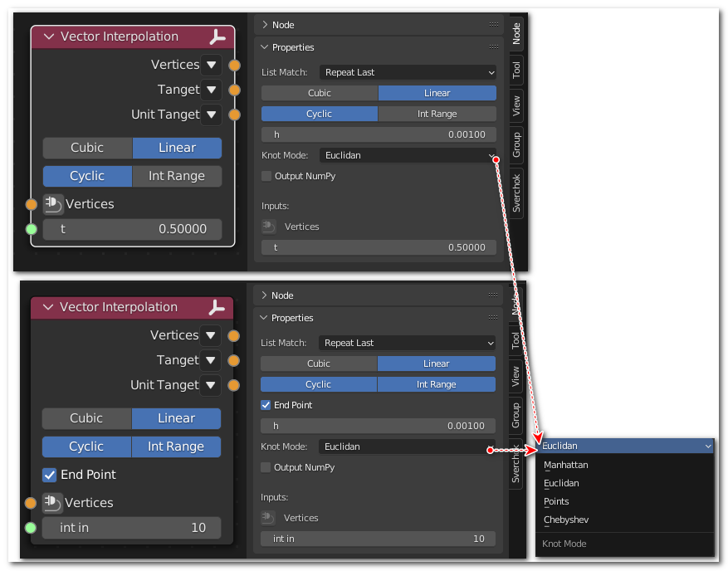This screenshot has height=571, width=728.
Task: Open the upper List Match dropdown showing Repeat Last
Action: (x=408, y=72)
